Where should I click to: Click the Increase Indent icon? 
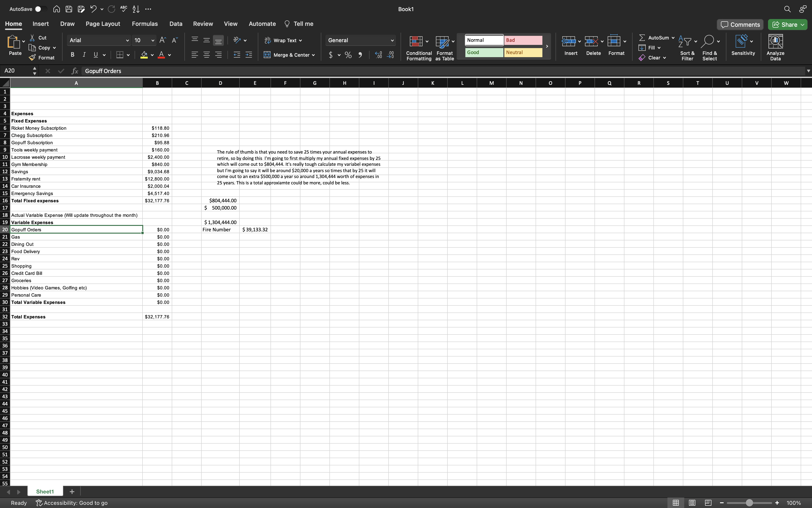click(x=249, y=55)
